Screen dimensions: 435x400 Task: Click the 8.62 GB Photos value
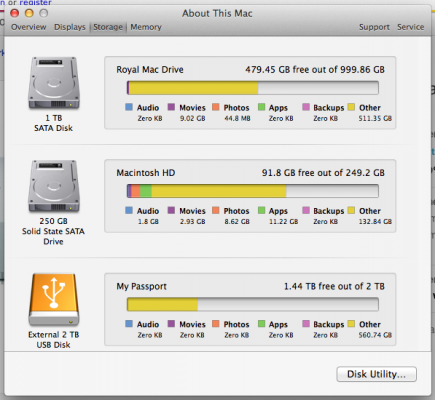(237, 222)
